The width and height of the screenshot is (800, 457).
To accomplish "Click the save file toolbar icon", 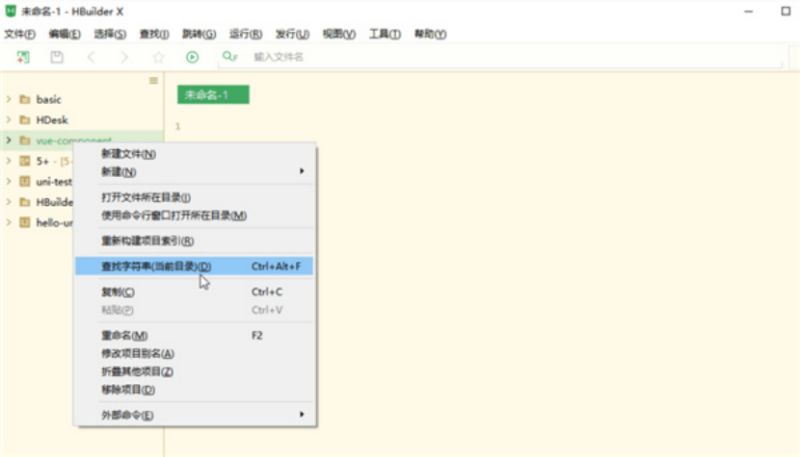I will pos(57,57).
